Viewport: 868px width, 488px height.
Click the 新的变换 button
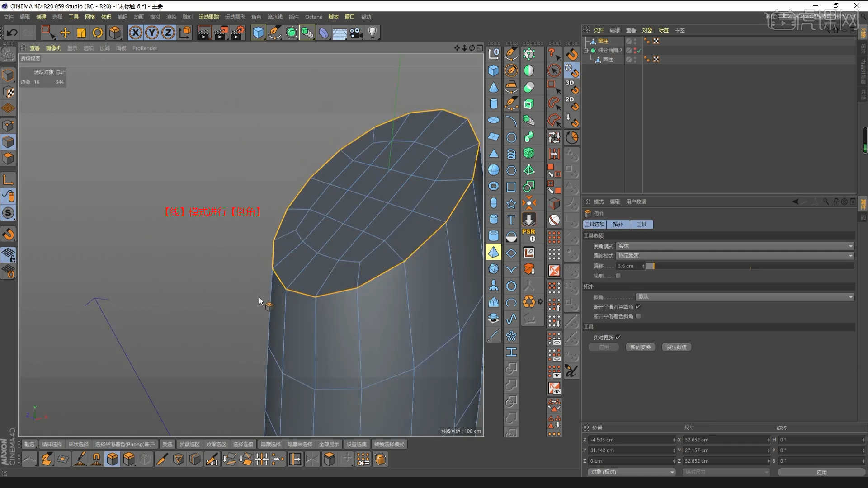640,347
